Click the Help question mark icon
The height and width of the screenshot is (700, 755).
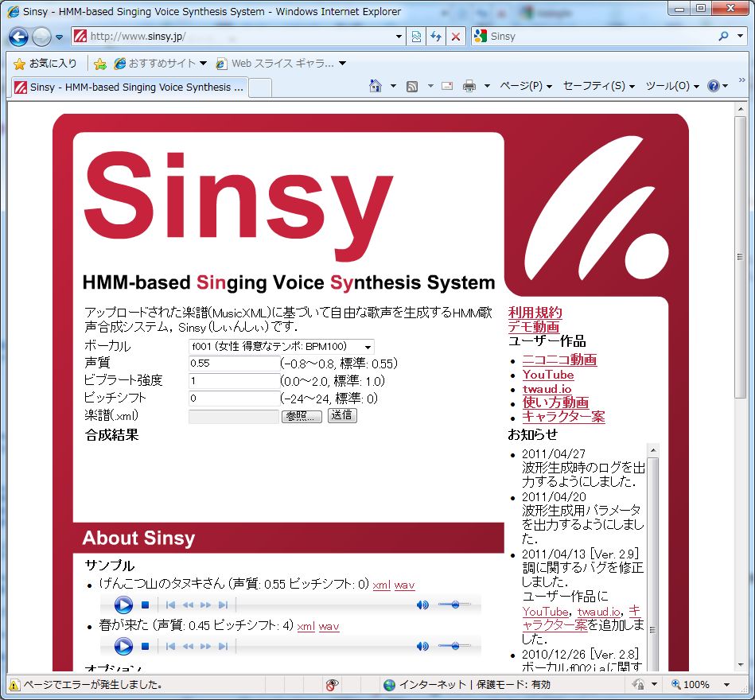click(713, 86)
